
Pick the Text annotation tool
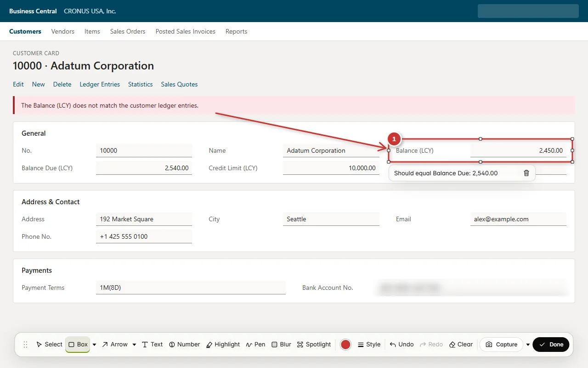tap(152, 345)
